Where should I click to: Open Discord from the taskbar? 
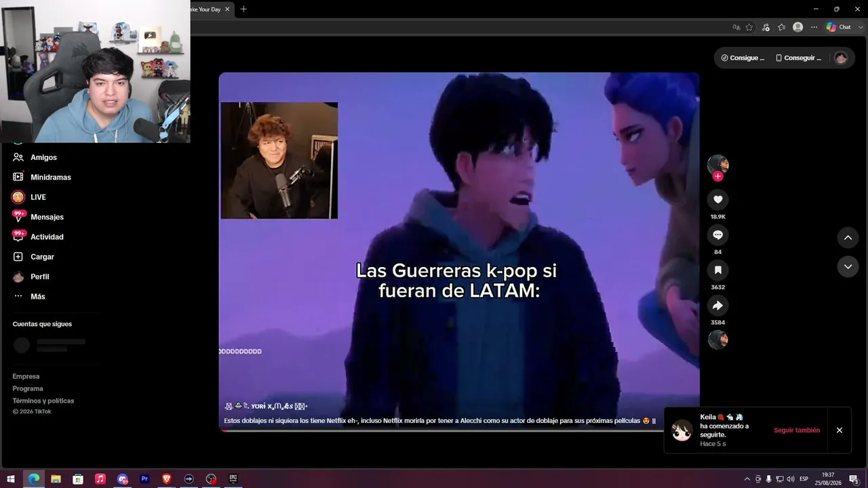point(123,479)
